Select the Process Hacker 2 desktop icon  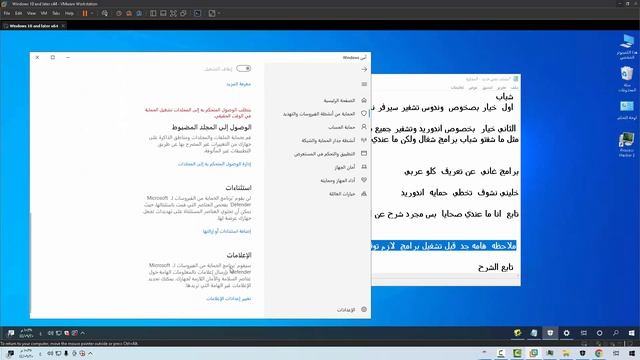(x=627, y=144)
